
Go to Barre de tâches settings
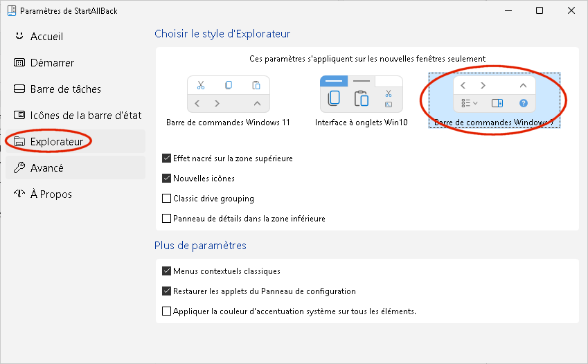pos(75,89)
